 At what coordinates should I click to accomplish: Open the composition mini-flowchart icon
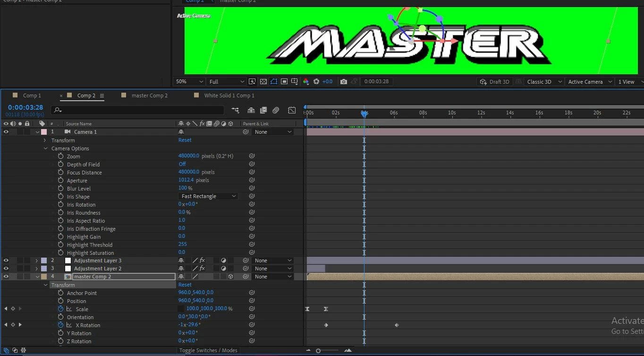click(235, 110)
